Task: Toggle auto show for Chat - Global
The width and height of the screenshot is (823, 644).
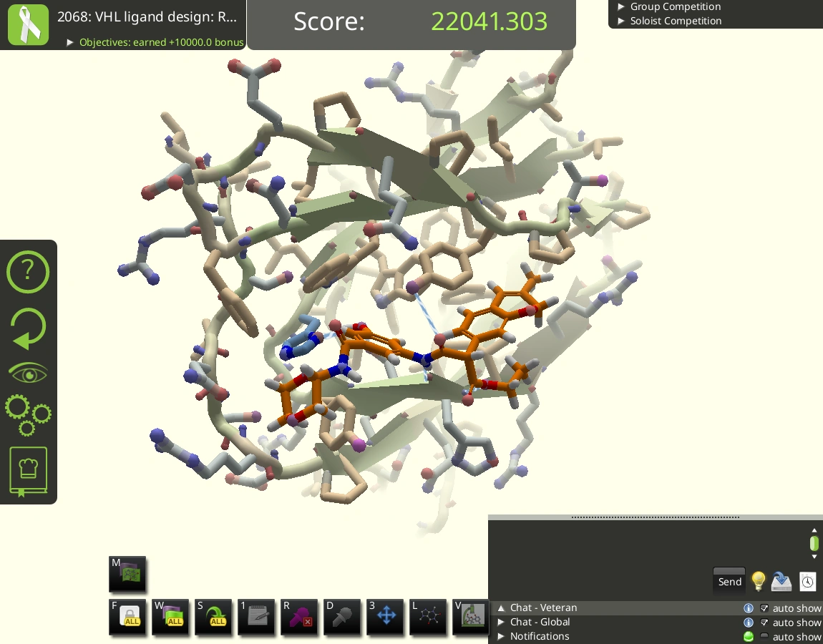Action: pyautogui.click(x=764, y=623)
